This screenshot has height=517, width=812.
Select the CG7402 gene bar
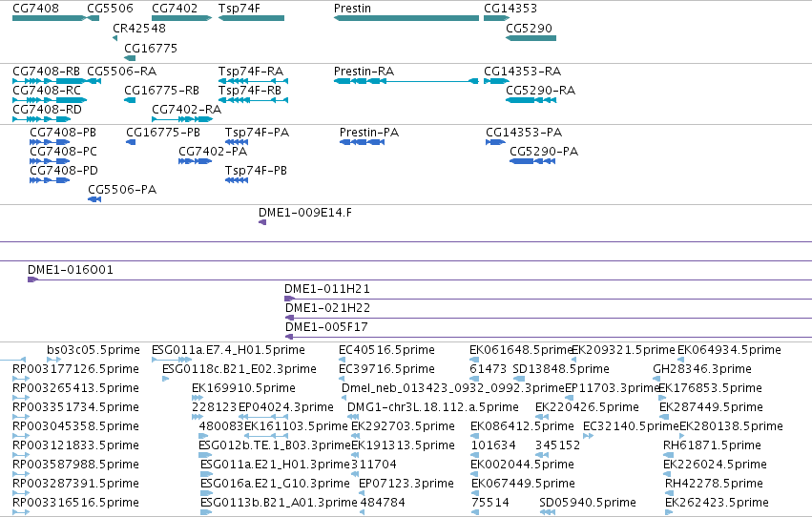(181, 18)
